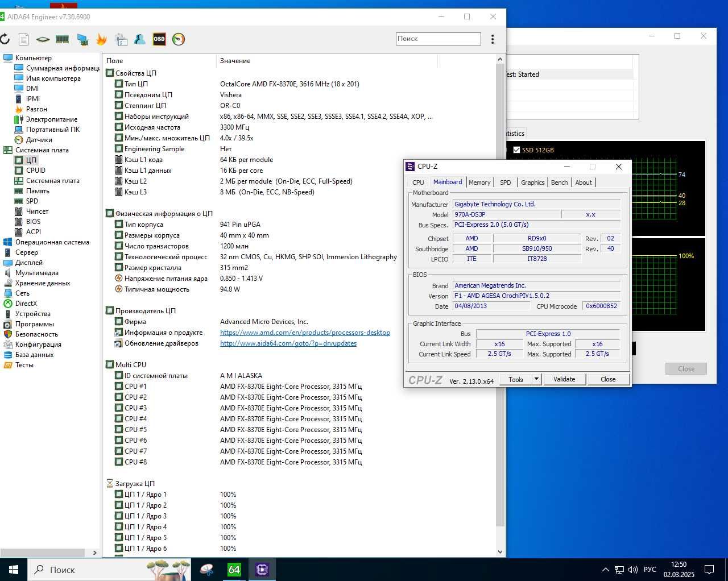728x581 pixels.
Task: Click the network monitor toolbar icon
Action: [x=82, y=39]
